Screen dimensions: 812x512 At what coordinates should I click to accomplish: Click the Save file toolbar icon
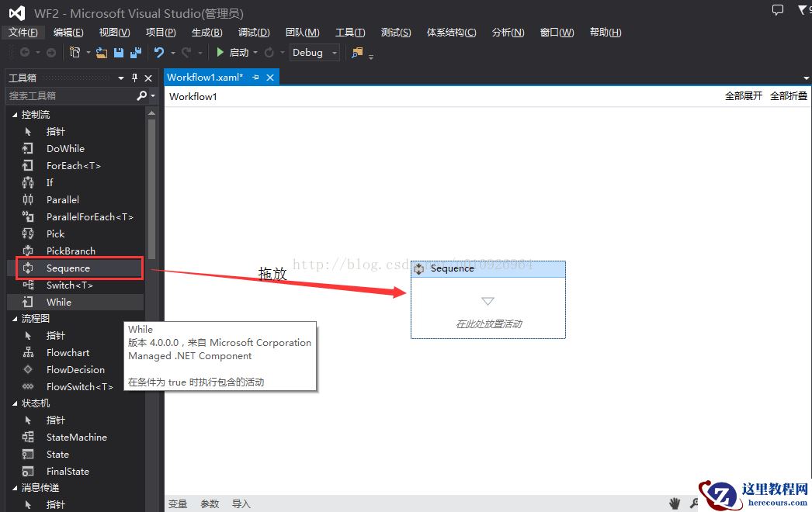(x=119, y=53)
